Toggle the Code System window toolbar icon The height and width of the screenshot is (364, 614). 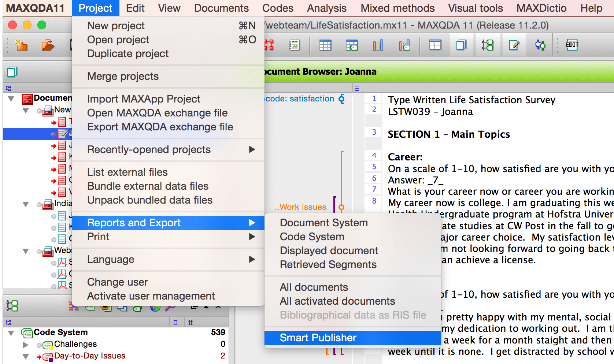[488, 45]
